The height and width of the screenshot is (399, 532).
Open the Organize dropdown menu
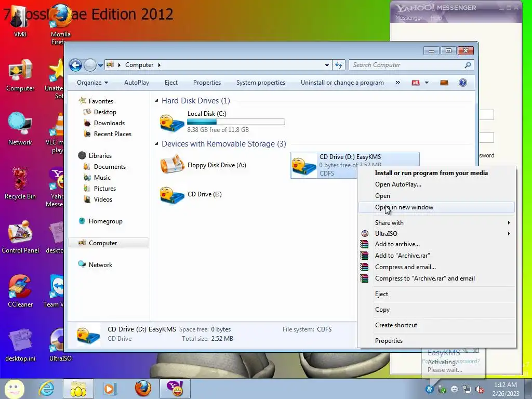(92, 83)
